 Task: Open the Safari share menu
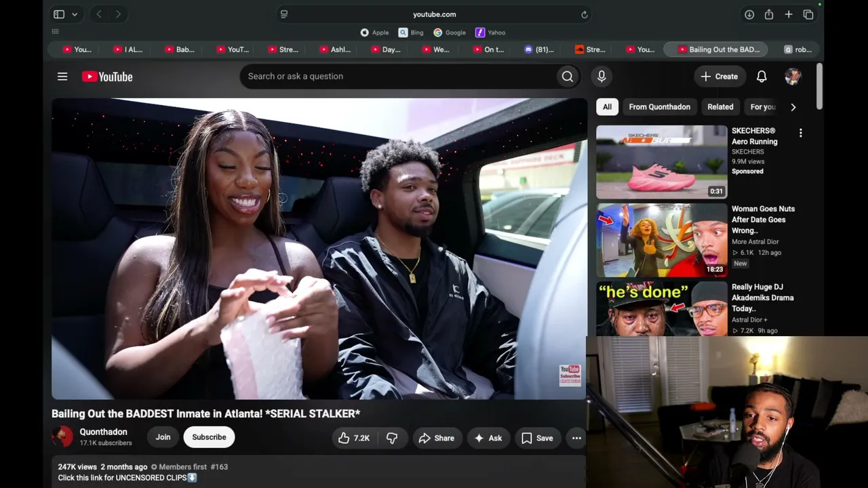tap(769, 14)
